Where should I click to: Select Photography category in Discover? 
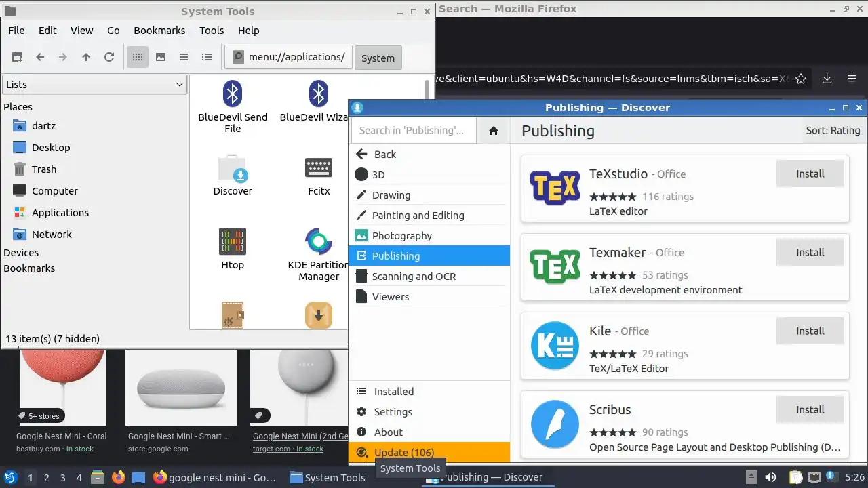[431, 236]
